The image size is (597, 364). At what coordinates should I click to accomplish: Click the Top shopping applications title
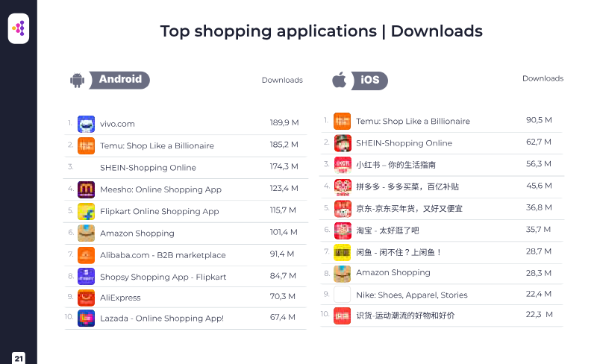click(321, 31)
